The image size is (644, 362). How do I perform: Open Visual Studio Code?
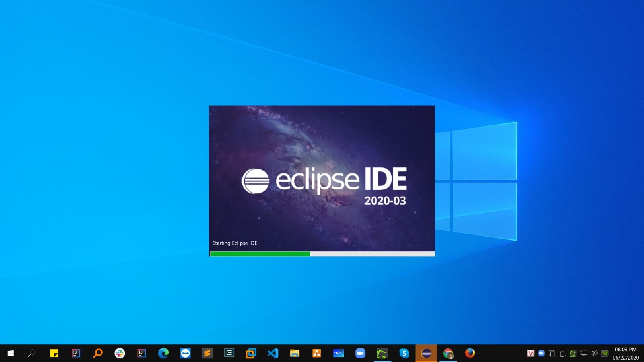point(273,353)
